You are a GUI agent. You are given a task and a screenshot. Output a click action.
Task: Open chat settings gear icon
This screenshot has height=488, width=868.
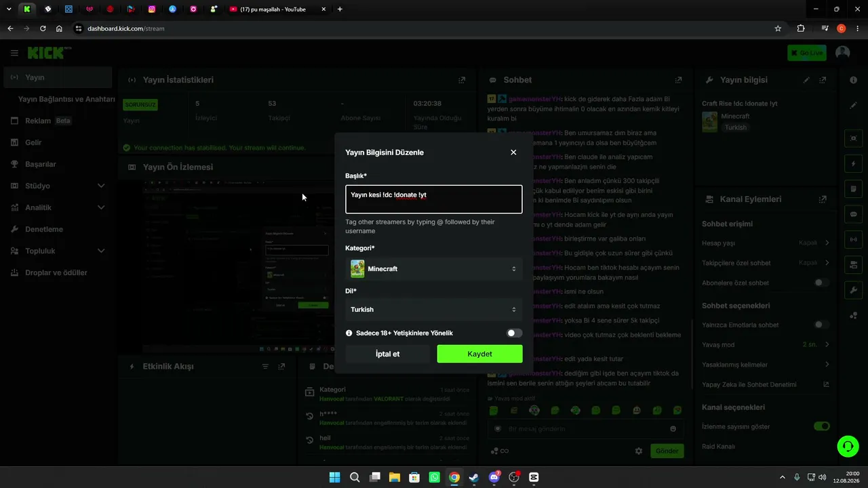click(638, 451)
